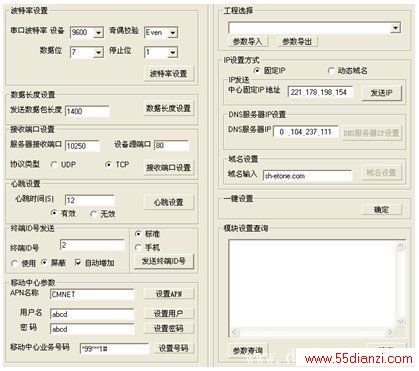Select the 手机 radio button

138,248
